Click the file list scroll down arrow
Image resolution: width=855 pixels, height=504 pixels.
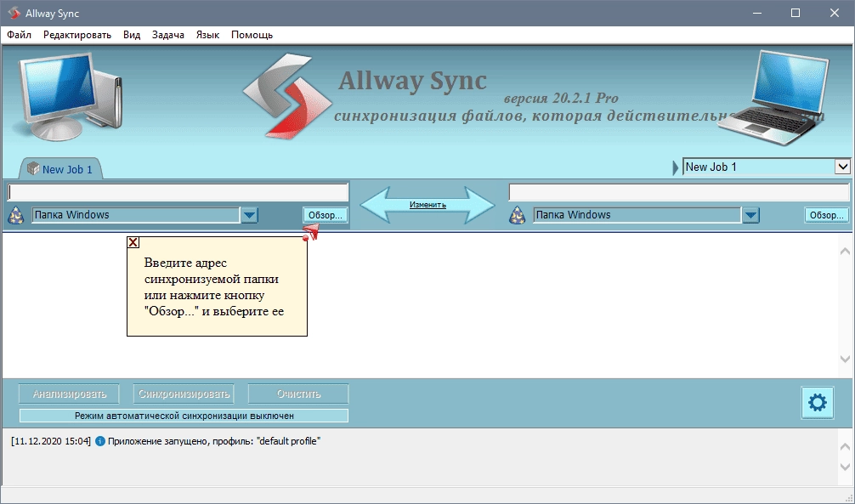(845, 359)
